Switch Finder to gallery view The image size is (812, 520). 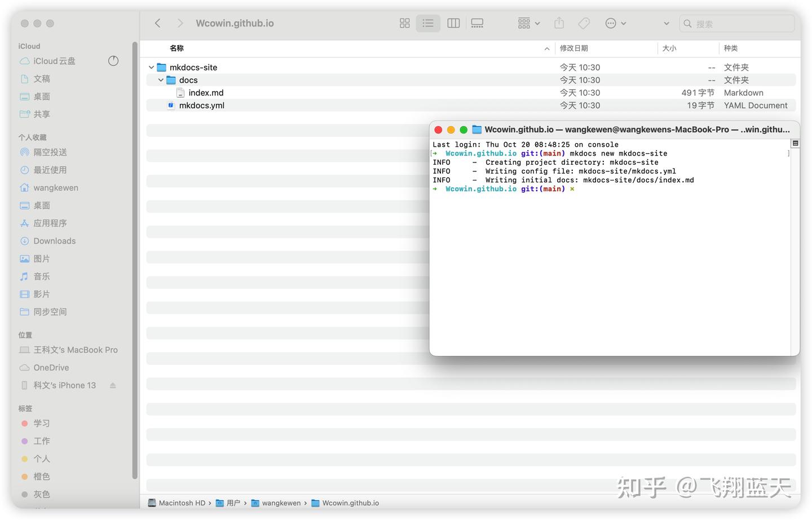pos(477,23)
